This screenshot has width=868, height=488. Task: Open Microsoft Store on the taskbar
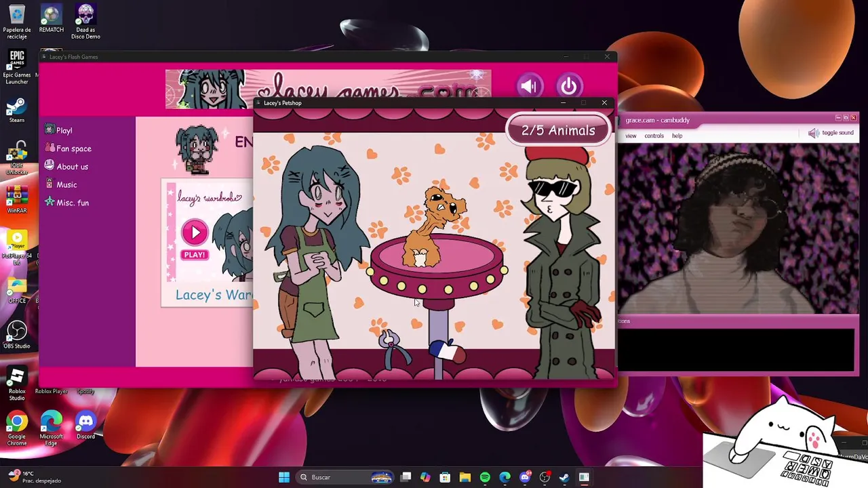(x=445, y=477)
